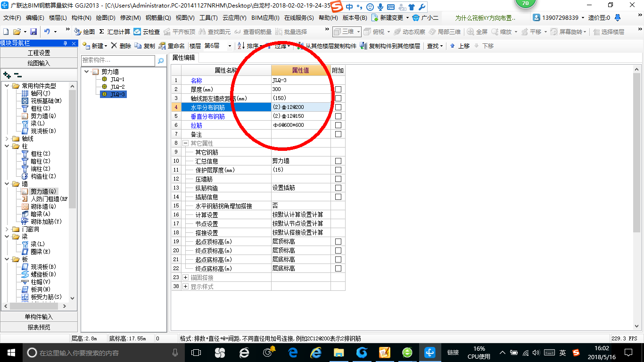Open 新建 dropdown arrow
644x362 pixels.
(x=106, y=46)
